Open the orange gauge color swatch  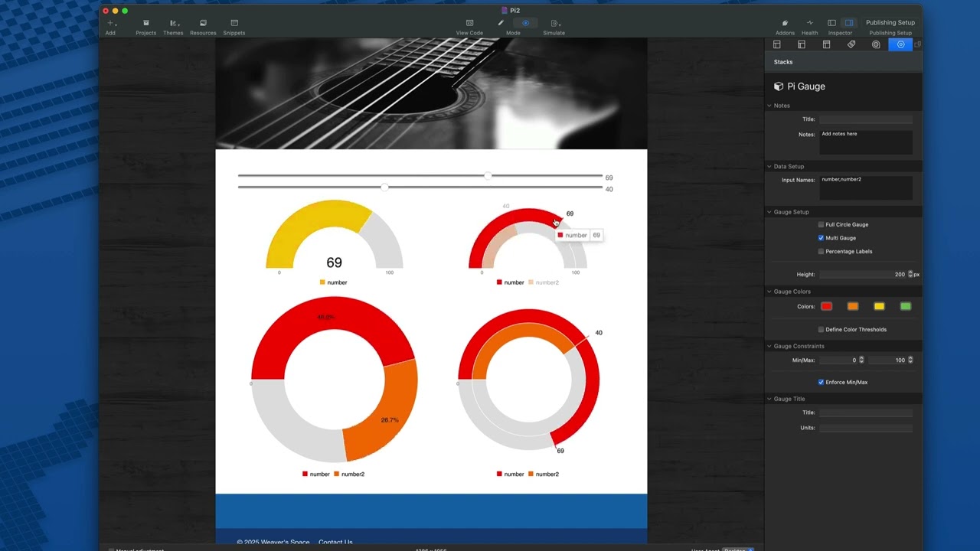click(x=853, y=306)
